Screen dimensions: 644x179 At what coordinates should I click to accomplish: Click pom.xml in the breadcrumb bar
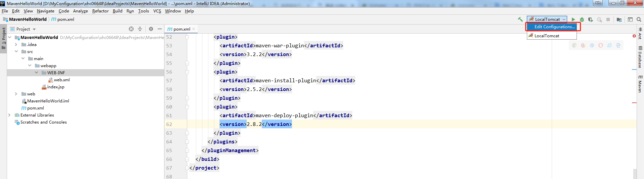point(66,19)
